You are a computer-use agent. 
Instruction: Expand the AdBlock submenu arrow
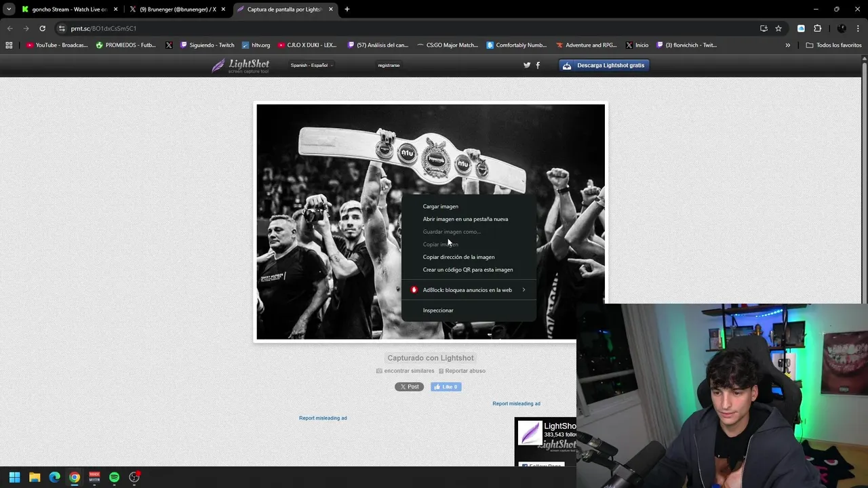(x=524, y=290)
